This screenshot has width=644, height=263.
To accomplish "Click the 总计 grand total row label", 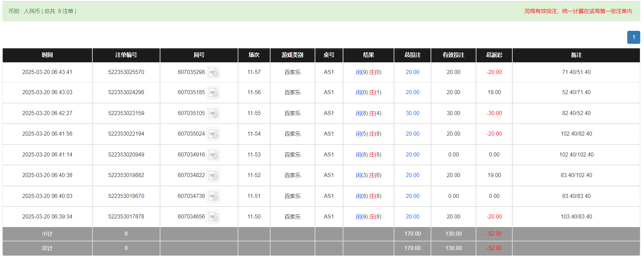I will click(x=47, y=248).
